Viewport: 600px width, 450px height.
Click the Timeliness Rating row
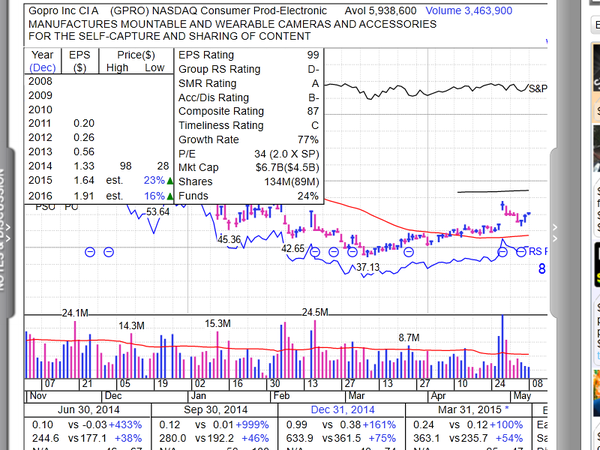pos(249,126)
